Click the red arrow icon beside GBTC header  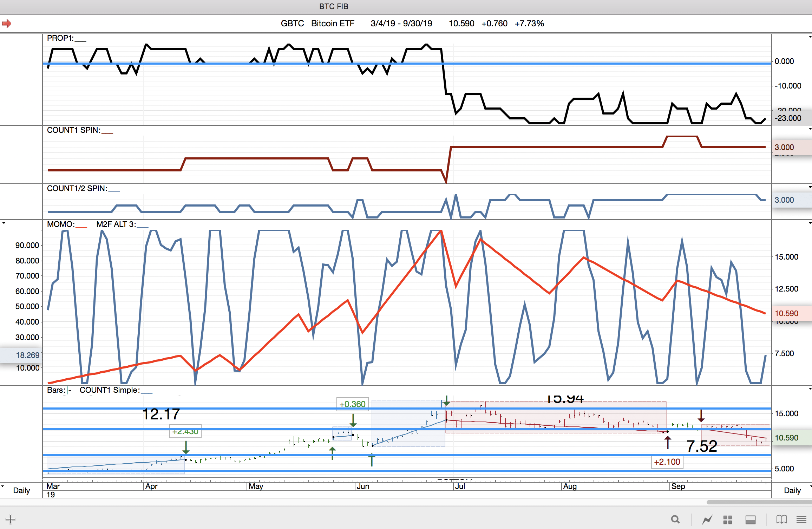[x=7, y=24]
